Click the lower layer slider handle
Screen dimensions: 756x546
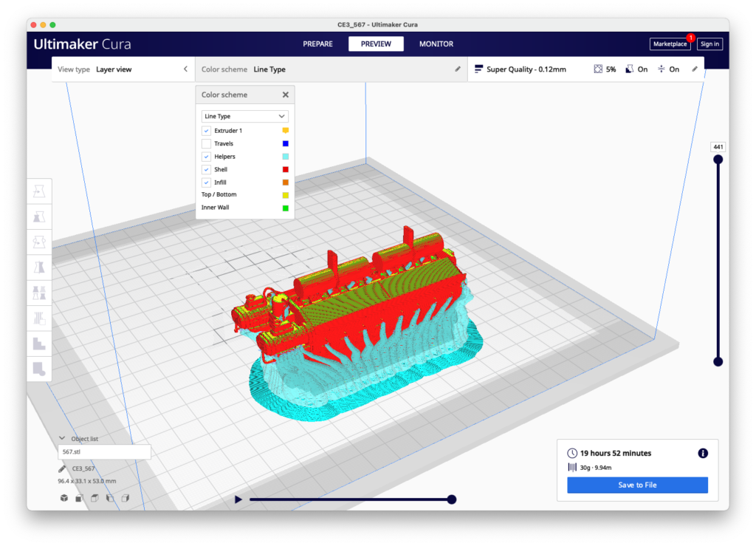pyautogui.click(x=718, y=362)
